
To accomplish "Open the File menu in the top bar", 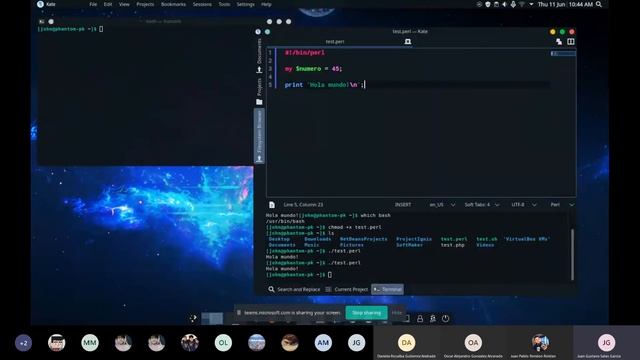I will (x=93, y=4).
